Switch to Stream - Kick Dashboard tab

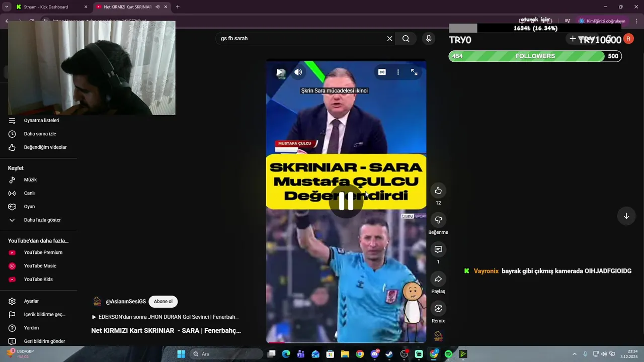click(x=52, y=7)
